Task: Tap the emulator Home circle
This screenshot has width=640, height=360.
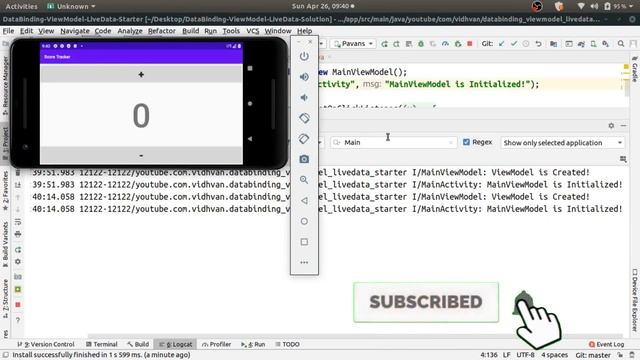Action: [x=304, y=221]
